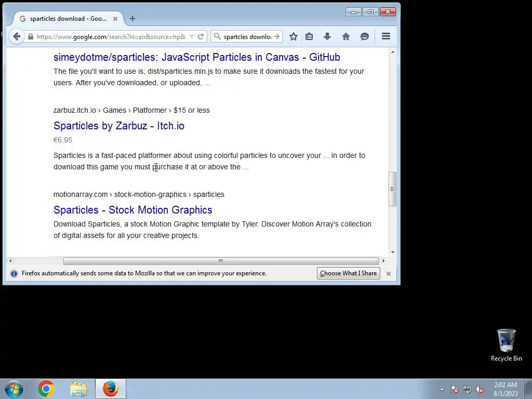The width and height of the screenshot is (532, 399).
Task: Click the €6.95 price text
Action: (63, 140)
